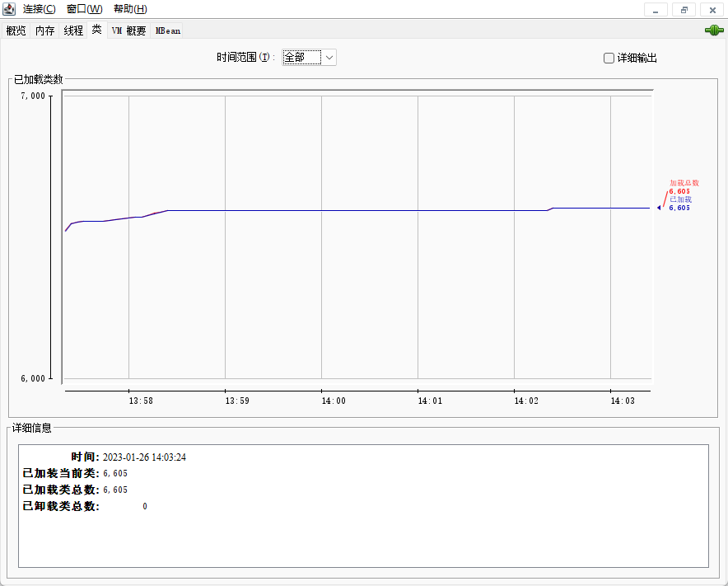This screenshot has height=586, width=728.
Task: Click the 7,000 y-axis label
Action: pyautogui.click(x=33, y=96)
